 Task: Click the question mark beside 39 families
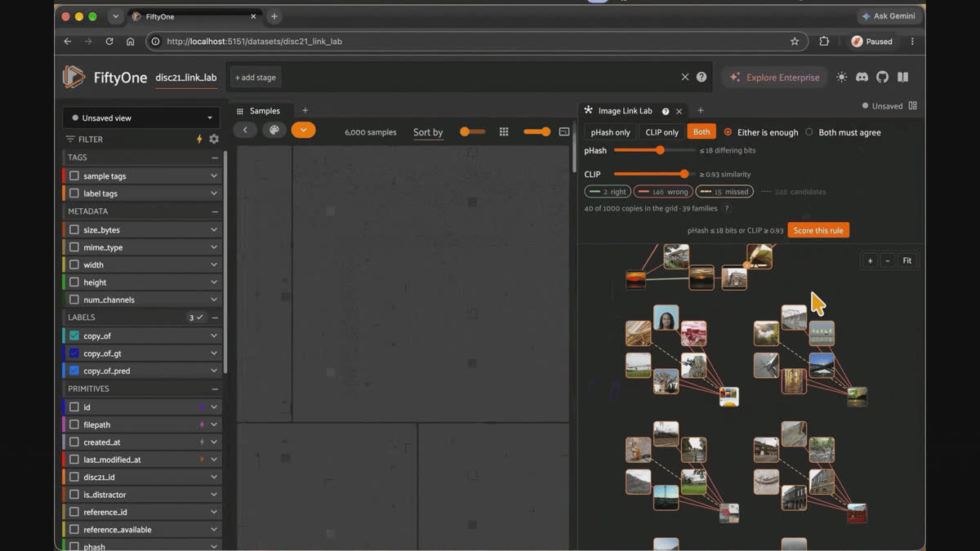727,208
